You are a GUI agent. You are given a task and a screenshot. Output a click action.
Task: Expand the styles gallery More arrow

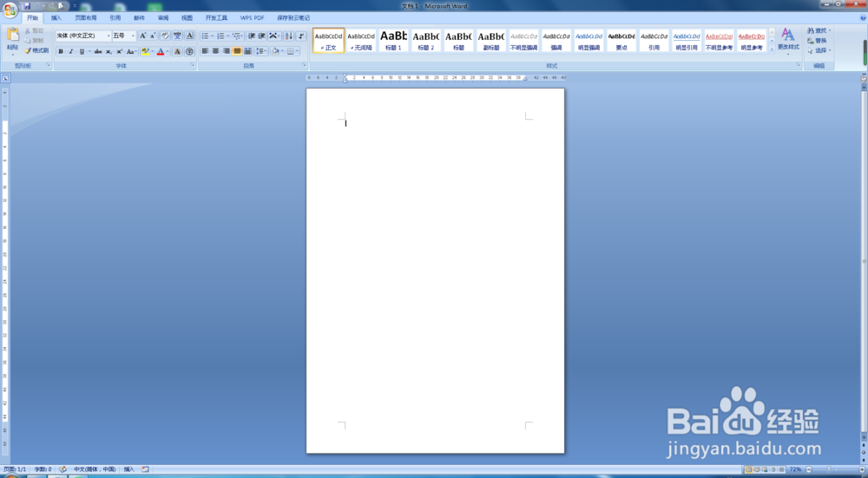click(772, 49)
